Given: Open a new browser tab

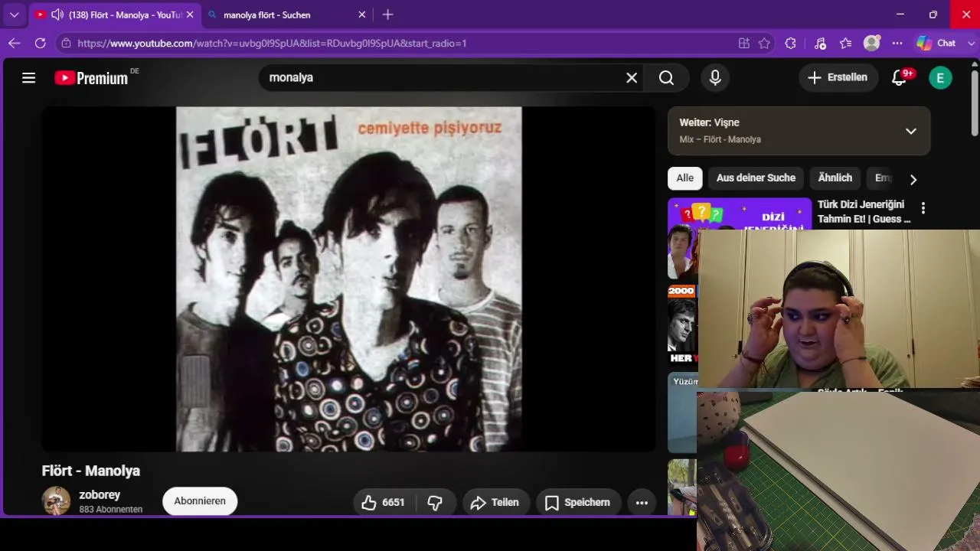Looking at the screenshot, I should coord(388,15).
